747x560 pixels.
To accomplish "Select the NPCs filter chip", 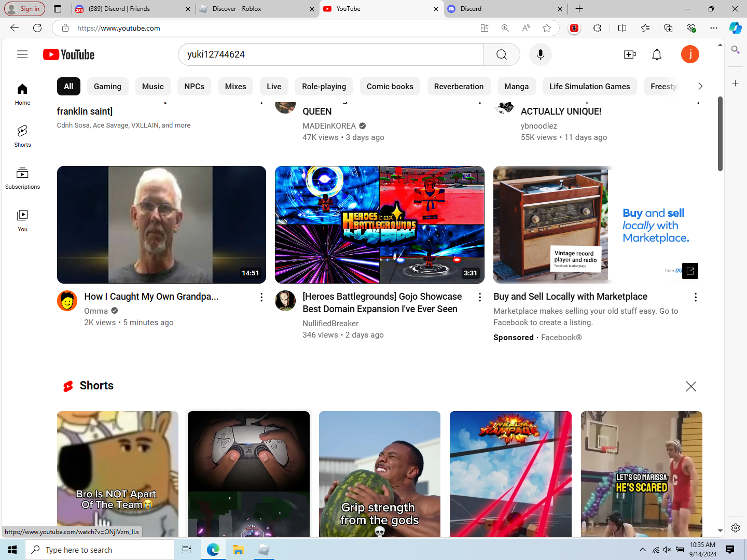I will (x=195, y=87).
